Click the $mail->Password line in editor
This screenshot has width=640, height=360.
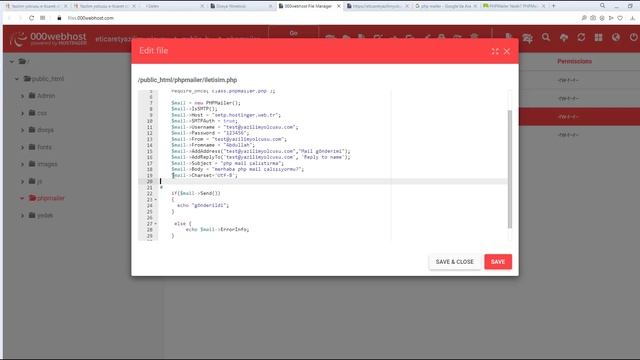pyautogui.click(x=210, y=133)
